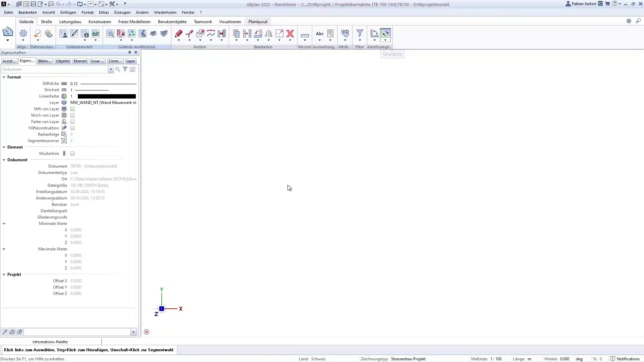This screenshot has height=362, width=644.
Task: Select the Abc text evaluation tool
Action: click(x=319, y=34)
